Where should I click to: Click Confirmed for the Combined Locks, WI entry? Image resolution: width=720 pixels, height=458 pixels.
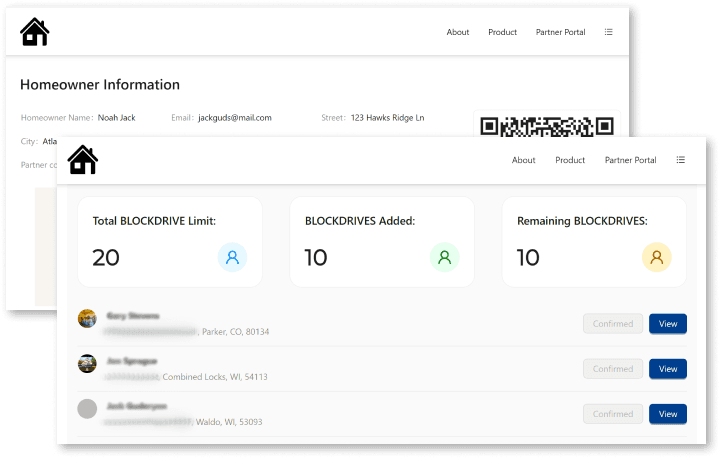[613, 369]
